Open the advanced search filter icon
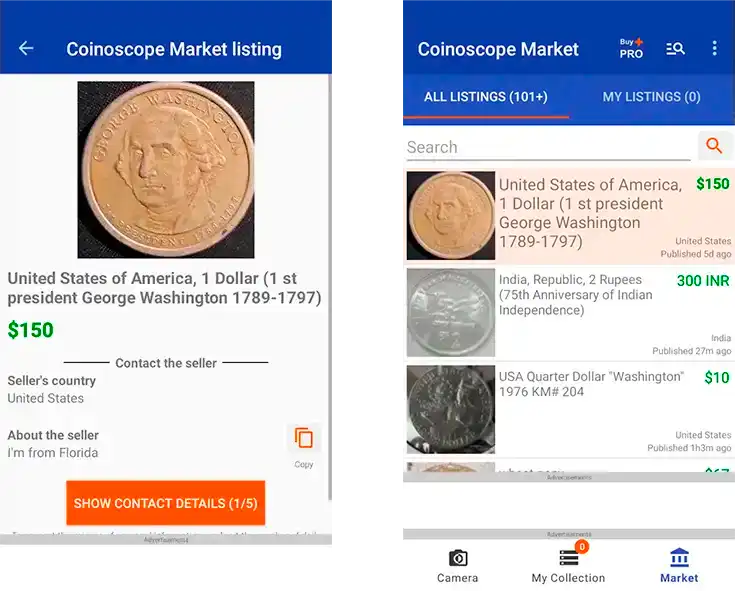Image resolution: width=735 pixels, height=591 pixels. point(675,48)
